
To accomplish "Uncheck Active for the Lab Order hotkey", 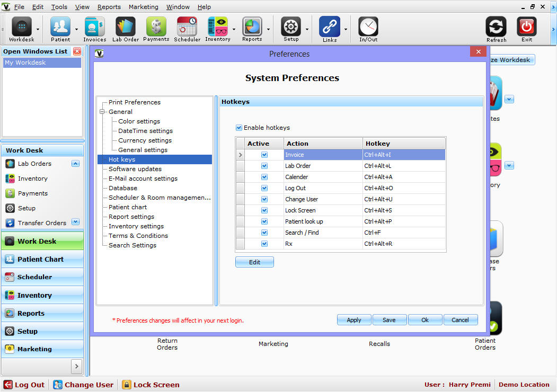I will tap(264, 166).
